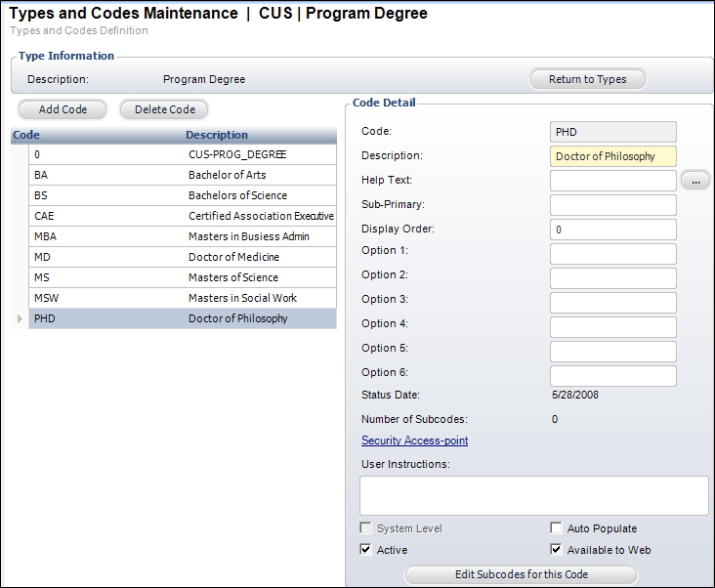715x588 pixels.
Task: Uncheck Available to Web checkbox
Action: click(556, 549)
